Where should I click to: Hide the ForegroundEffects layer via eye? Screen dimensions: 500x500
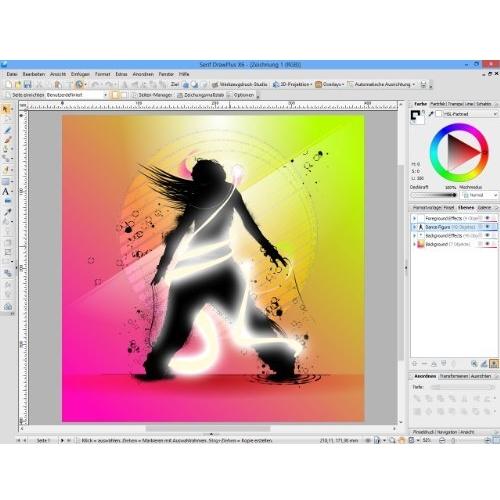[487, 218]
